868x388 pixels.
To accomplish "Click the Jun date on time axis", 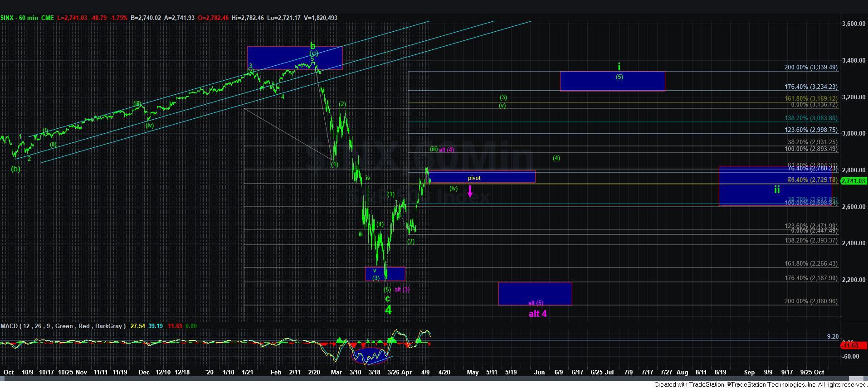I will coord(539,372).
